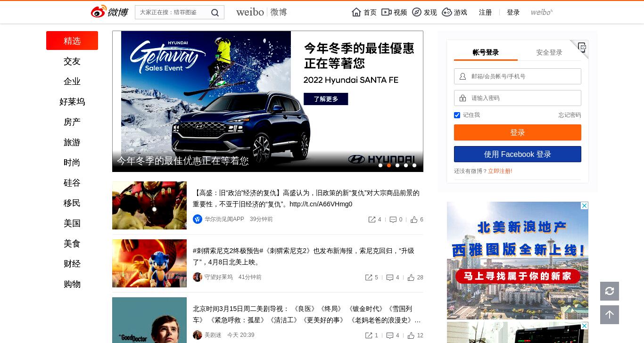The width and height of the screenshot is (644, 343).
Task: Click comment icon on 高盛 post
Action: 393,220
